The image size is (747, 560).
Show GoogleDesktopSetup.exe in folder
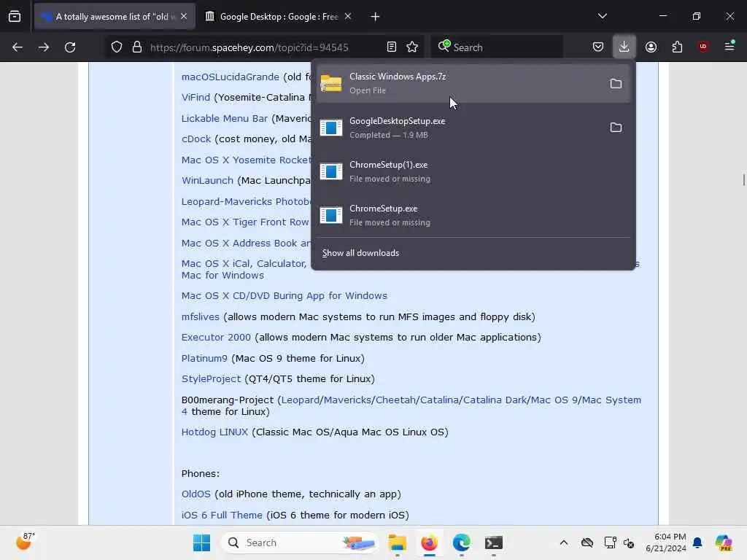[616, 128]
